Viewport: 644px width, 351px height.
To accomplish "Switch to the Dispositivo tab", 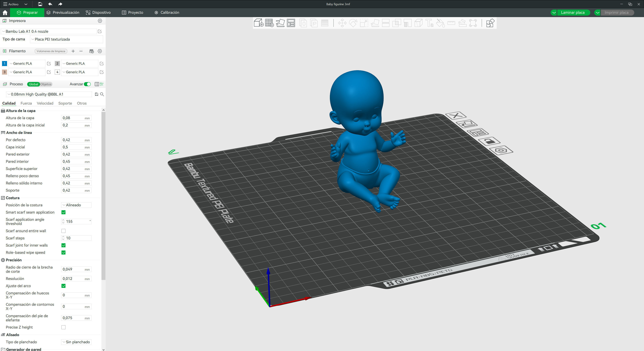I will (x=98, y=13).
